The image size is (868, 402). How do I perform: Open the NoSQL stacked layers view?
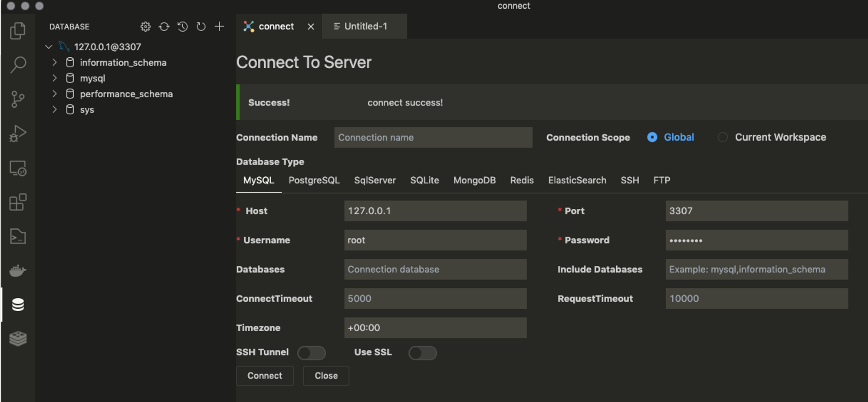coord(18,339)
